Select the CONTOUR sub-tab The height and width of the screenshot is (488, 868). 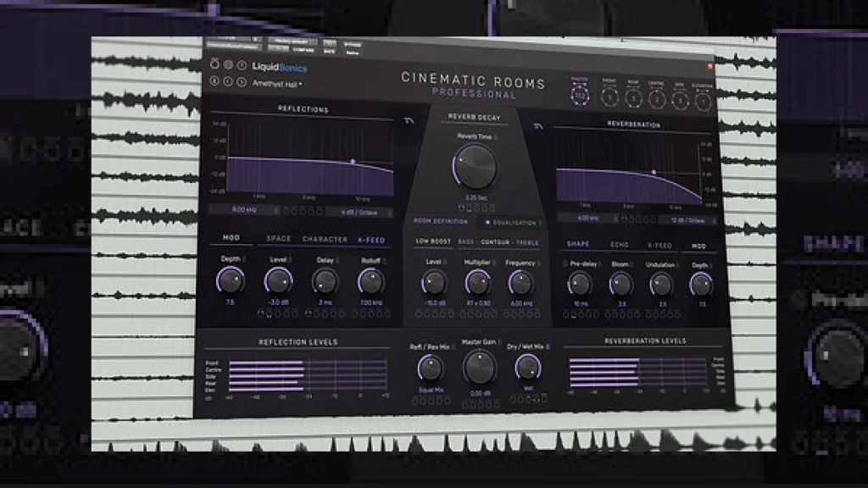495,242
